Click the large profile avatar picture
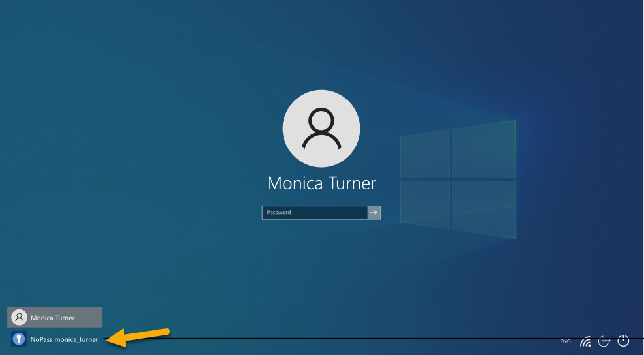644x355 pixels. point(321,129)
